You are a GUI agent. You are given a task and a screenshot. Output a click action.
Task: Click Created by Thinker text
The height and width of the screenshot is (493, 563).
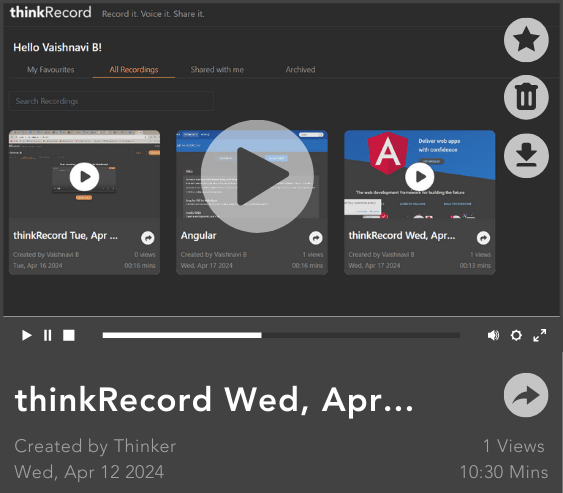coord(95,446)
